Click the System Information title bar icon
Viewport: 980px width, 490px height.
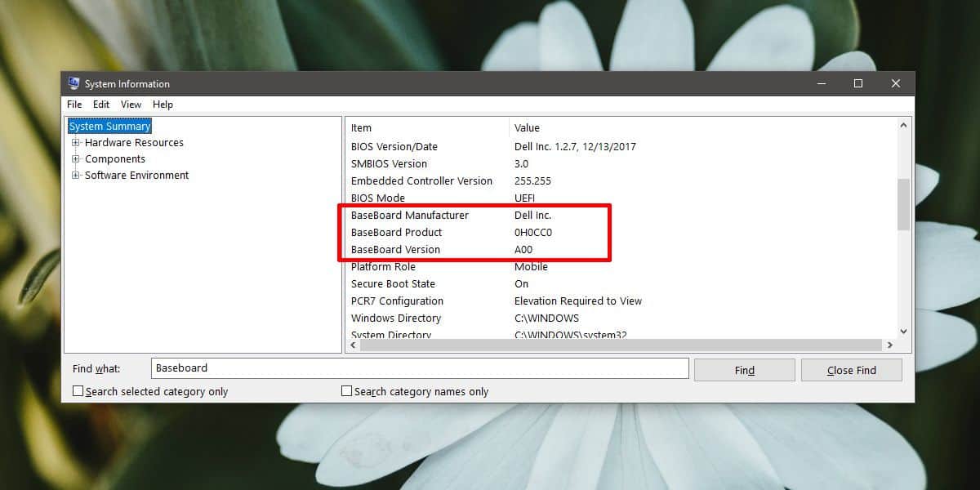(73, 83)
